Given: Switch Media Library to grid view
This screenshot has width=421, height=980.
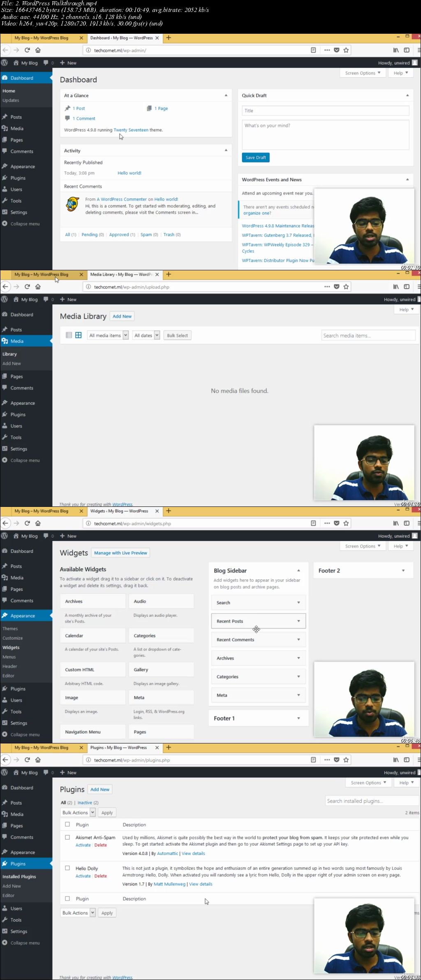Looking at the screenshot, I should coord(78,335).
